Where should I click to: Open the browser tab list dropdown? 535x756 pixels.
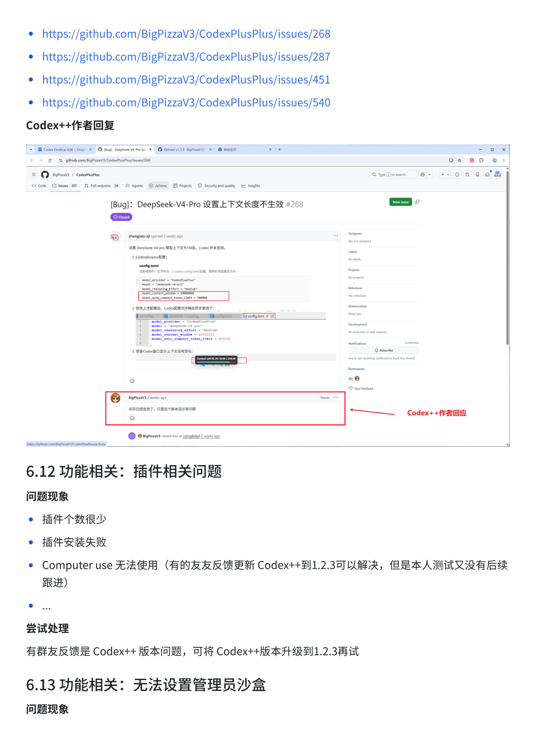31,149
